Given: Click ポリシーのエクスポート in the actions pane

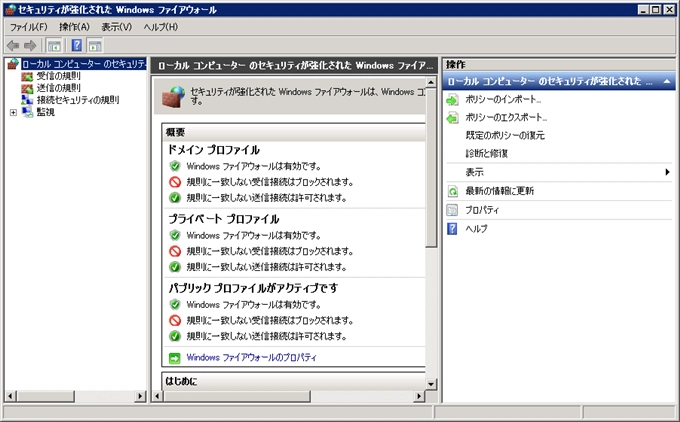Looking at the screenshot, I should pyautogui.click(x=506, y=118).
